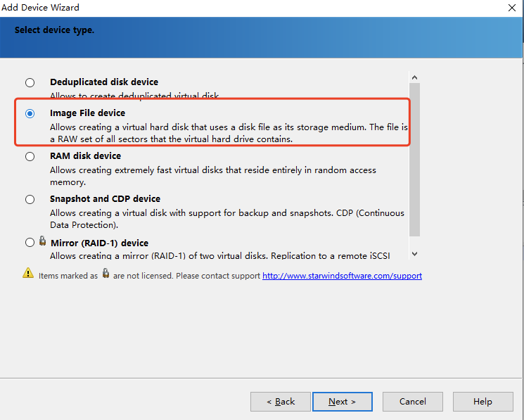Click the RAM disk device label
This screenshot has height=420, width=524.
click(x=86, y=155)
